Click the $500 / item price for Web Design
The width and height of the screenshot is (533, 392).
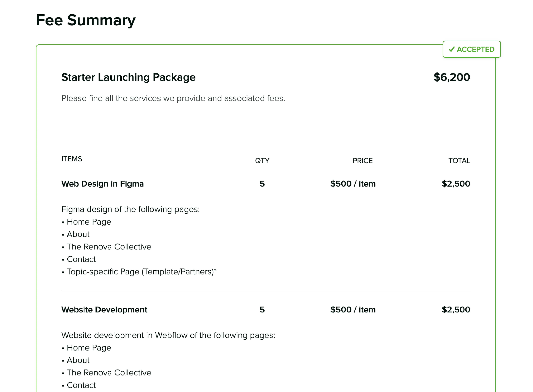tap(353, 184)
